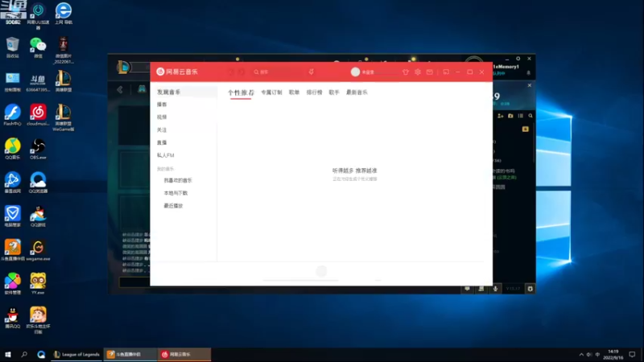Click the gray user avatar in title bar
The image size is (644, 362).
tap(355, 72)
